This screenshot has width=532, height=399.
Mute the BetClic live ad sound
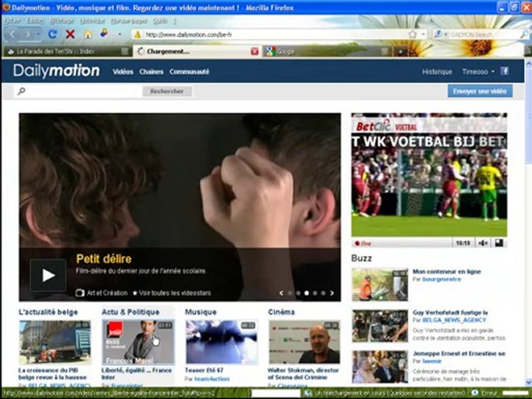(x=483, y=243)
